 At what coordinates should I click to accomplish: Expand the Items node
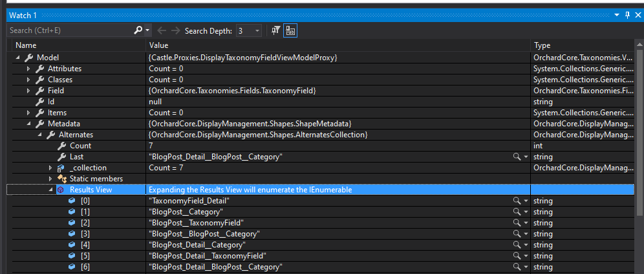pyautogui.click(x=28, y=113)
